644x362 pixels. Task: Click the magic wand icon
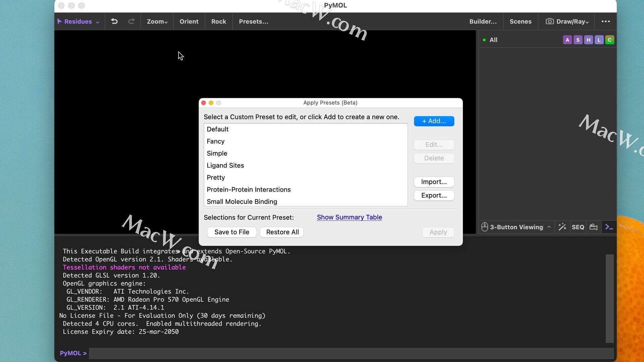(x=562, y=227)
